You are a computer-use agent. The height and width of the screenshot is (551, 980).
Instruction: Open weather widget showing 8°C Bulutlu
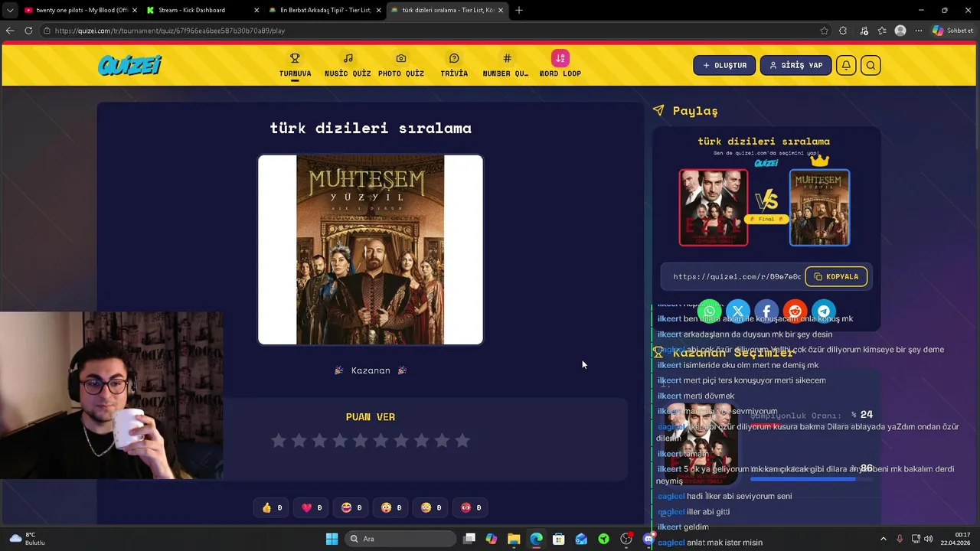tap(28, 539)
